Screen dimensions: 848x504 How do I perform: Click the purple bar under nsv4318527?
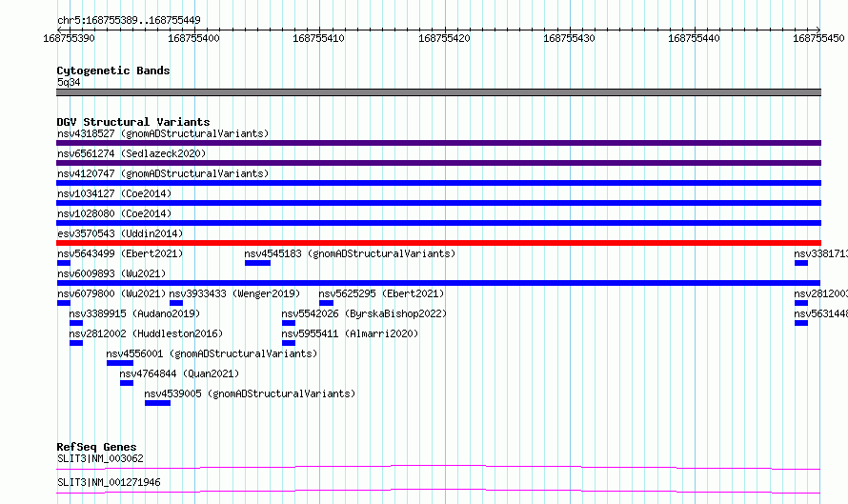438,143
